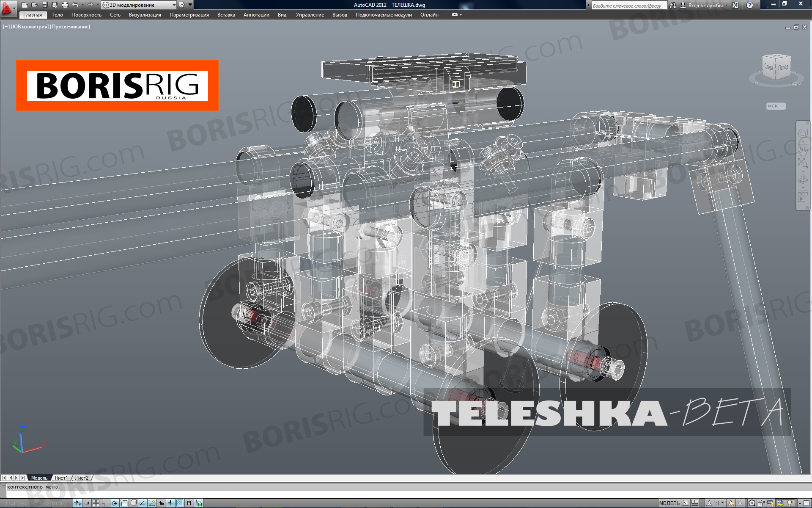Open the Help question mark icon
The image size is (812, 508).
(x=750, y=6)
